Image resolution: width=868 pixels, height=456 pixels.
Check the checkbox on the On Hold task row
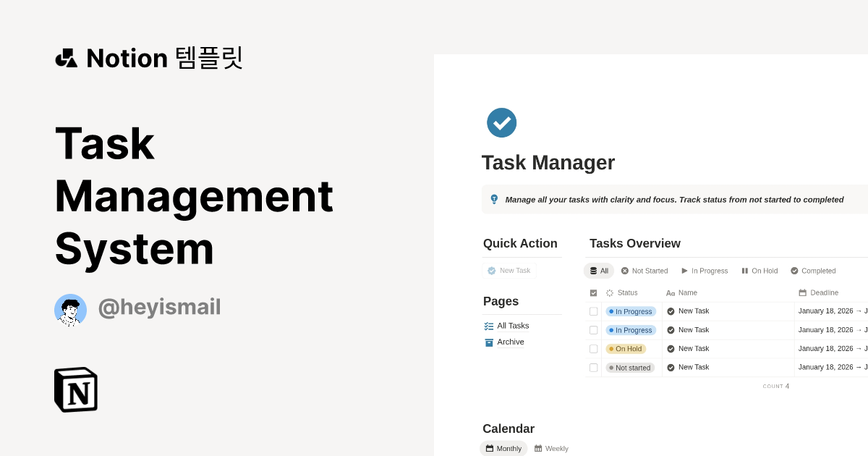point(593,349)
